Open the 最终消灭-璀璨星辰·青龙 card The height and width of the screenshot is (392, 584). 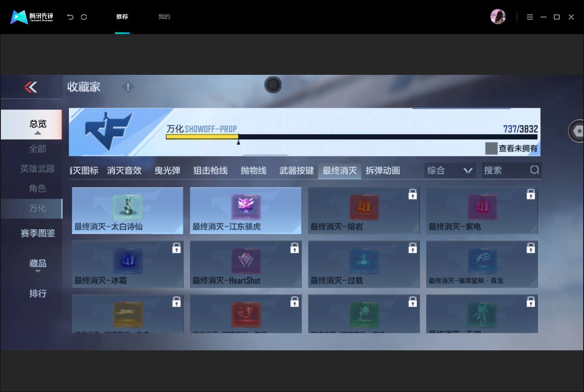[x=482, y=264]
